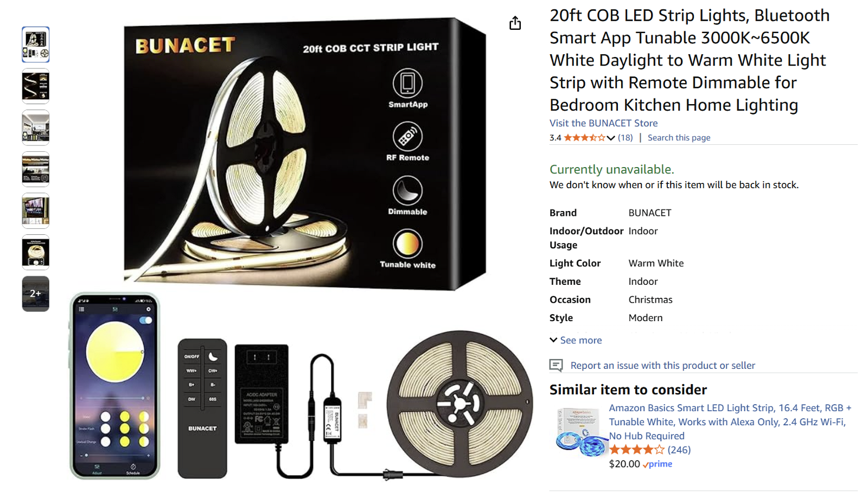Open the 18 ratings link
The width and height of the screenshot is (868, 492).
[625, 138]
